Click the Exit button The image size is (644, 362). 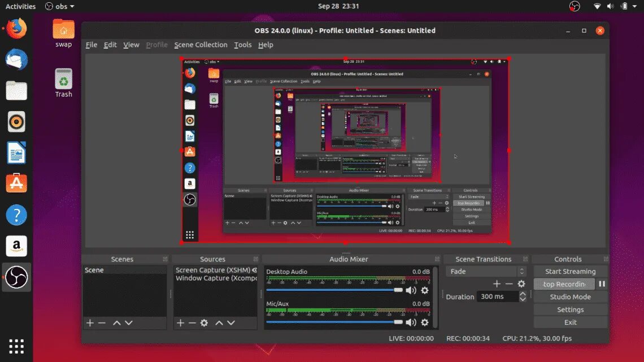tap(570, 322)
